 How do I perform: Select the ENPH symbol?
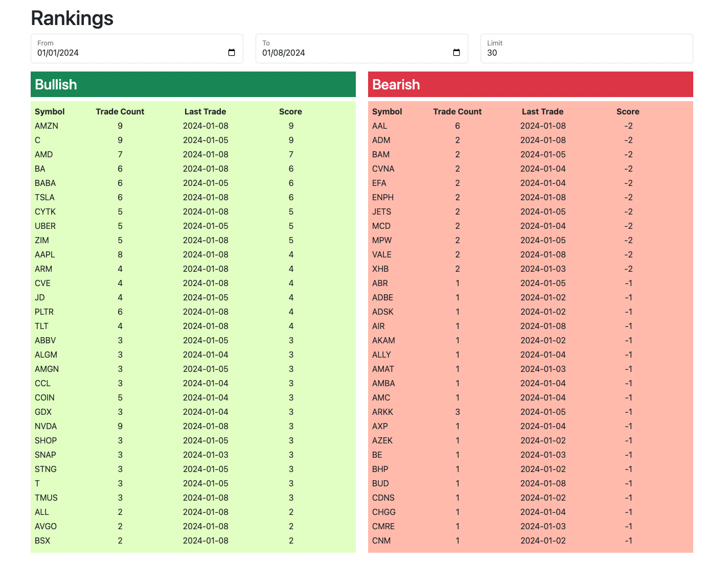383,197
